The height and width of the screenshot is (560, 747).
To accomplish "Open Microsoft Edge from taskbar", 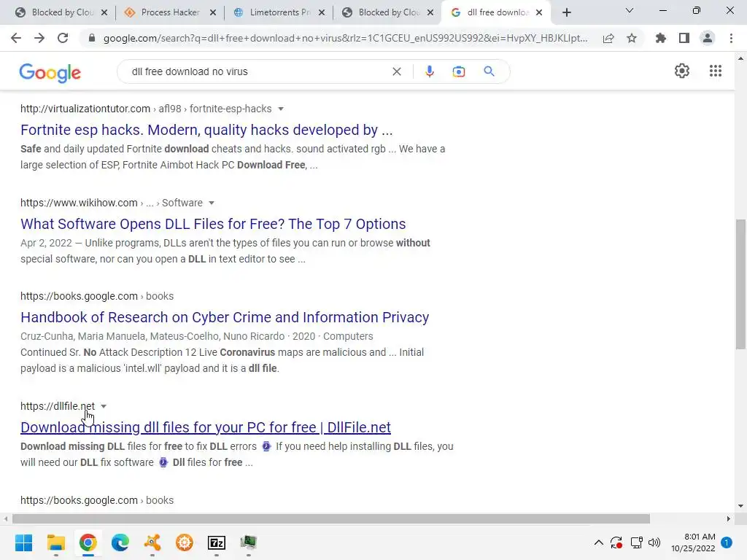I will coord(120,542).
